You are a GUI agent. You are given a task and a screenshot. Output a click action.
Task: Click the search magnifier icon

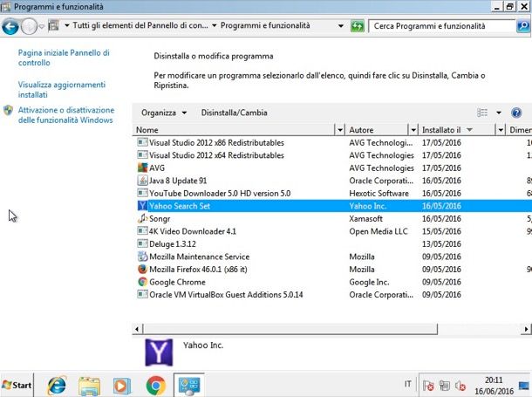523,26
